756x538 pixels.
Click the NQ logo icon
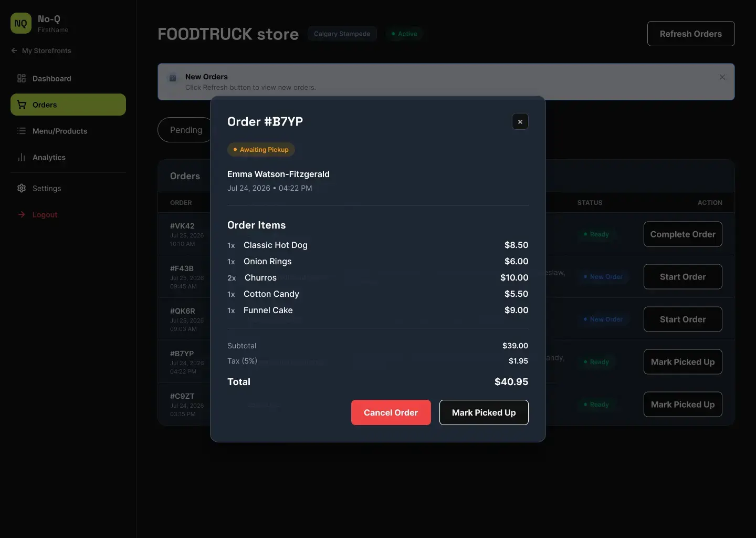[x=21, y=23]
